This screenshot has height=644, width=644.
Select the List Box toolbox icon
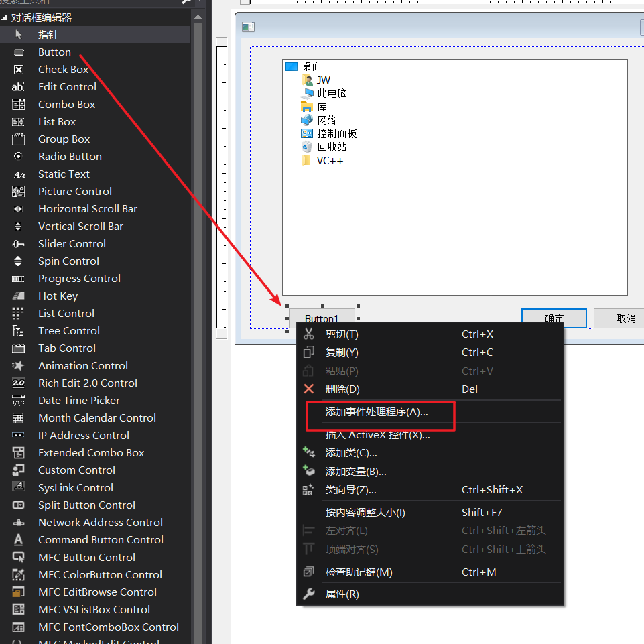point(18,122)
